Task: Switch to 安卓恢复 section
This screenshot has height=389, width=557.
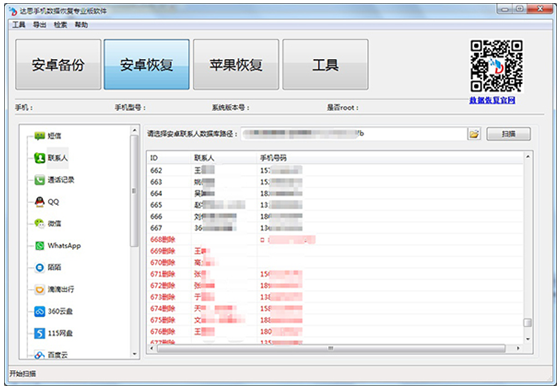Action: click(146, 65)
